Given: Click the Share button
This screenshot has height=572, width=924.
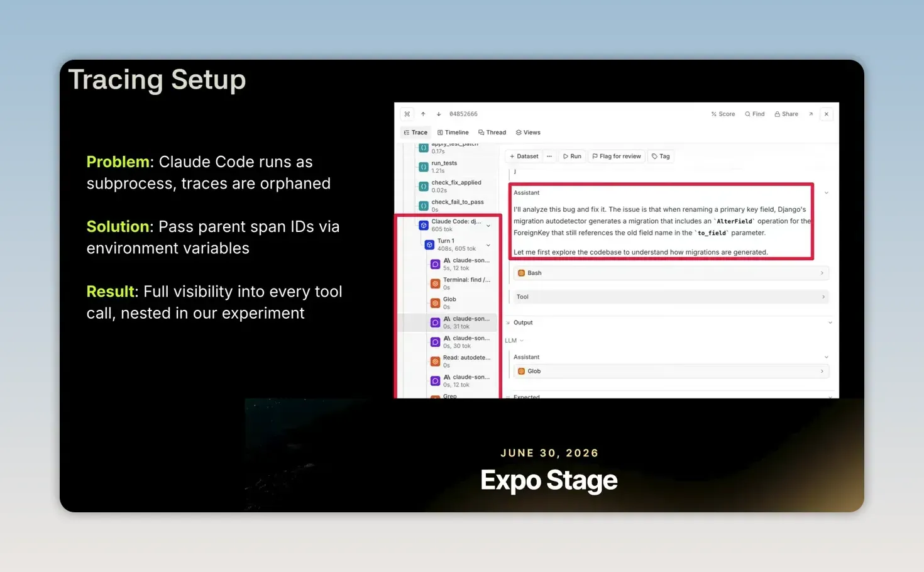Looking at the screenshot, I should point(786,114).
